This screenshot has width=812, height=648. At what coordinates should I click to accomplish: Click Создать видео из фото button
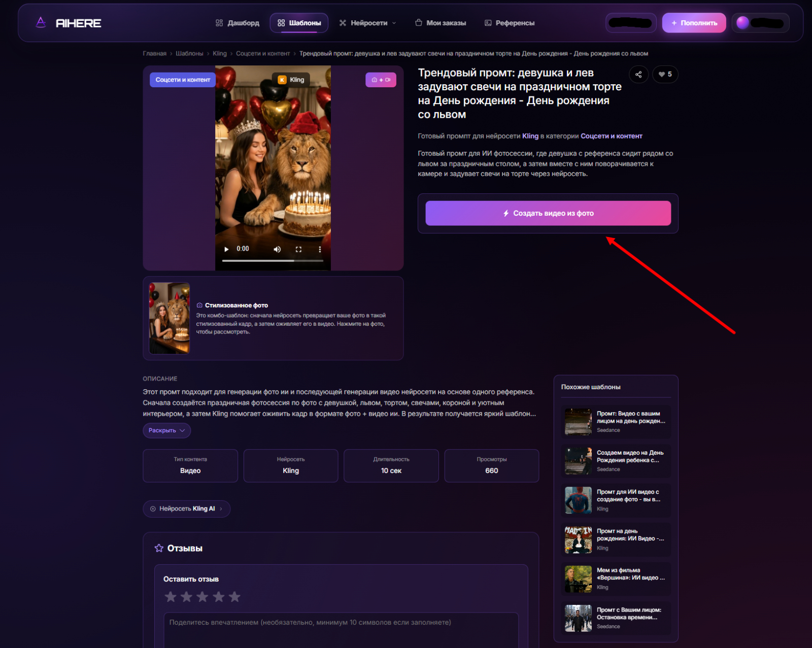click(x=548, y=213)
